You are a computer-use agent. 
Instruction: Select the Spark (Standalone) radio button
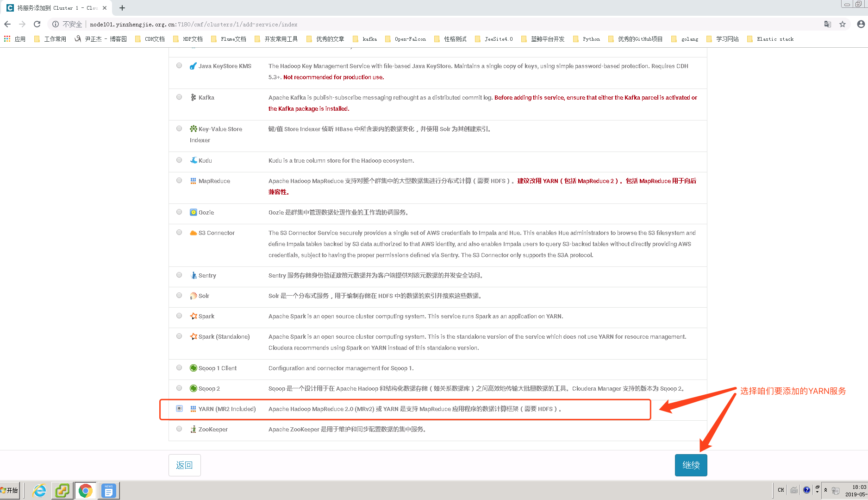[x=179, y=336]
